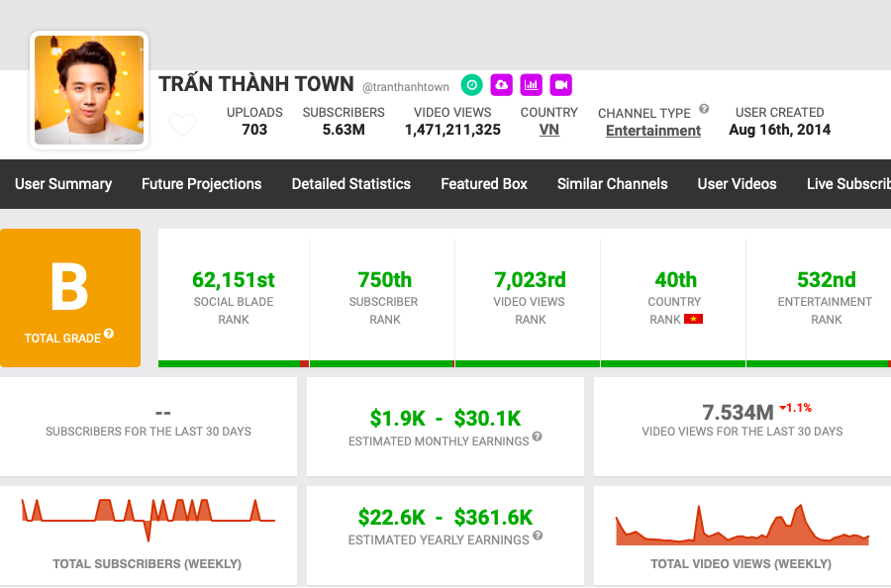Click the purple video camera icon
The width and height of the screenshot is (891, 588).
(x=561, y=86)
